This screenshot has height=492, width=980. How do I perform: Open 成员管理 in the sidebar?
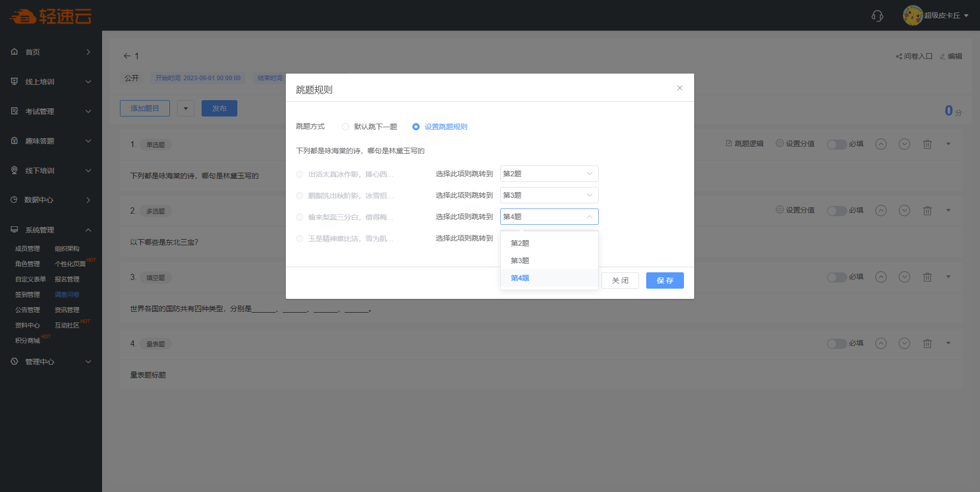pyautogui.click(x=28, y=249)
